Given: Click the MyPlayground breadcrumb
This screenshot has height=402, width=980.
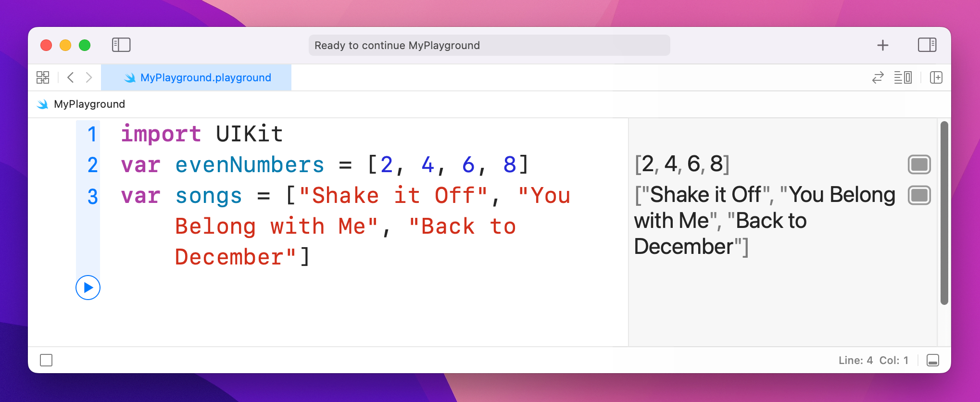Looking at the screenshot, I should (x=89, y=104).
